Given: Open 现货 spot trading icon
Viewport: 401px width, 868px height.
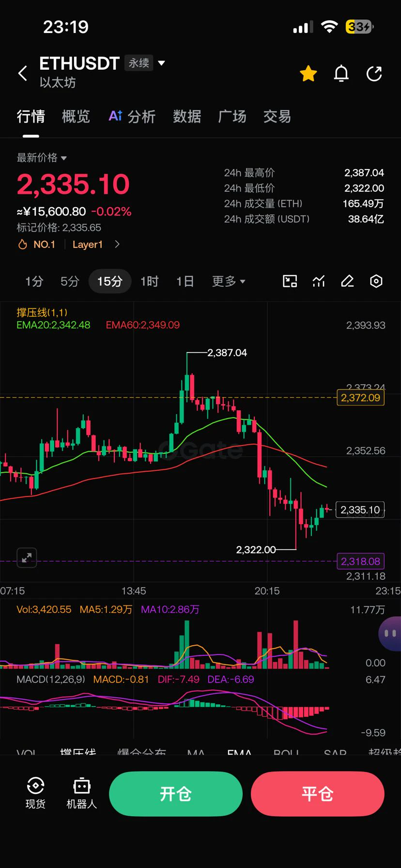Looking at the screenshot, I should click(x=35, y=794).
